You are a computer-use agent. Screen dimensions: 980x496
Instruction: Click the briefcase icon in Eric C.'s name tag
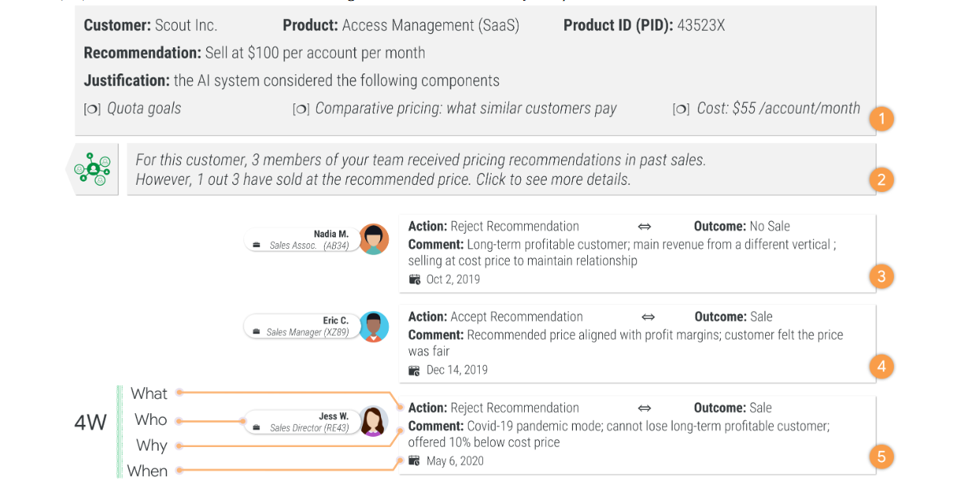(x=257, y=333)
